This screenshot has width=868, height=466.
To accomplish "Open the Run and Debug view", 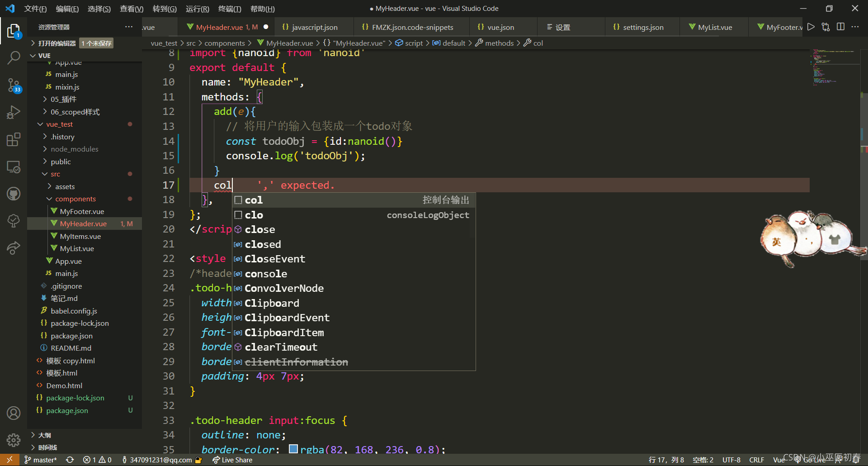I will [14, 112].
